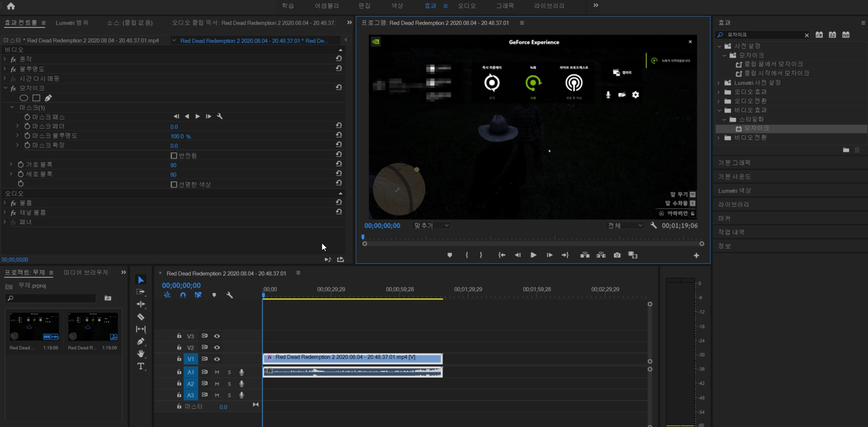Viewport: 868px width, 427px height.
Task: Open program monitor settings wrench
Action: coord(654,225)
